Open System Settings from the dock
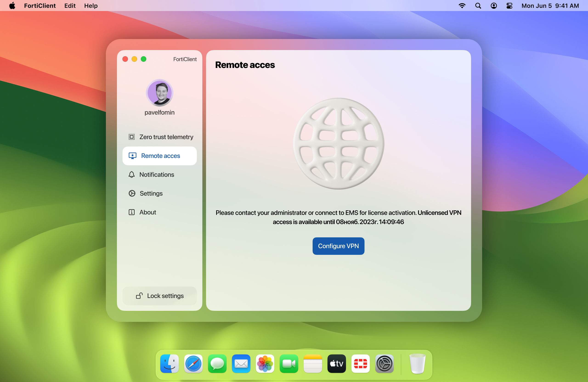Image resolution: width=588 pixels, height=382 pixels. point(384,364)
